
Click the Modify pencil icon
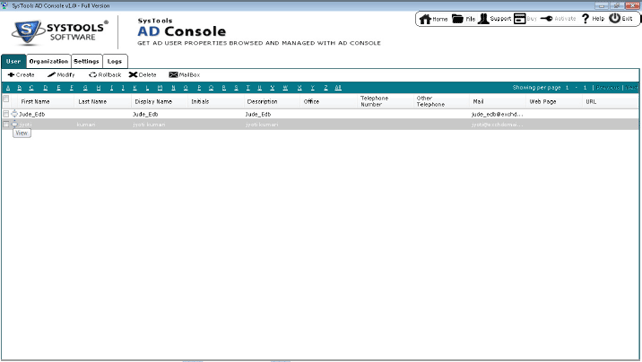point(51,75)
